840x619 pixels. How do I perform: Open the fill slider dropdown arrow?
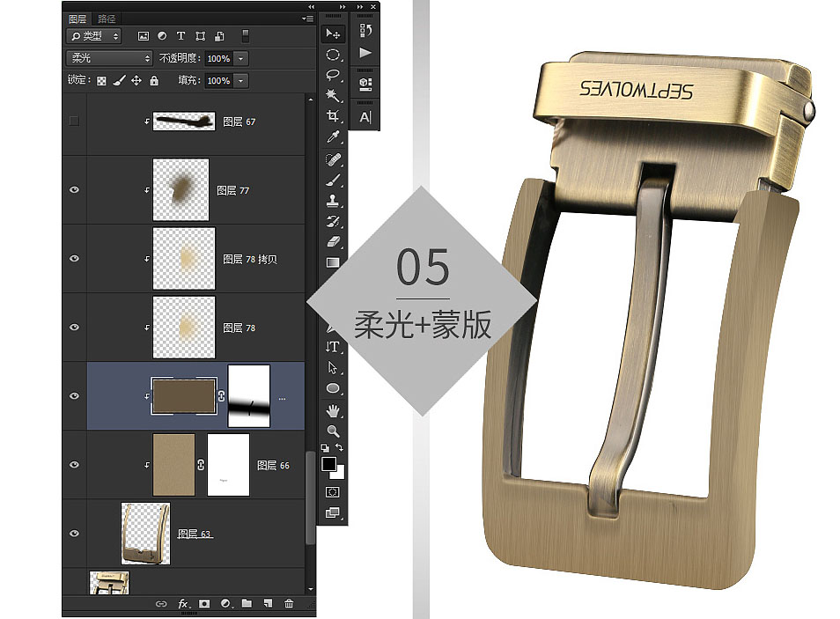tap(241, 81)
